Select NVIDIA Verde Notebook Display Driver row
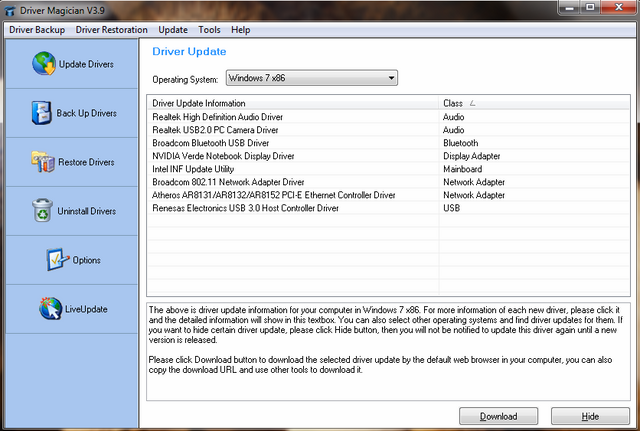640x431 pixels. (388, 156)
